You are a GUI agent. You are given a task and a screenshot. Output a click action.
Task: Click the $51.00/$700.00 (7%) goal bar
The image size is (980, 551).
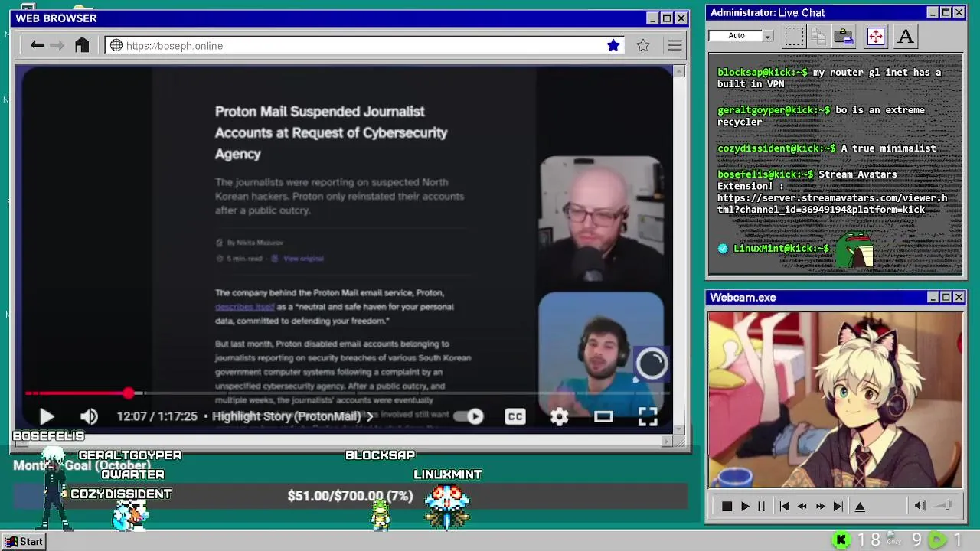click(x=351, y=496)
